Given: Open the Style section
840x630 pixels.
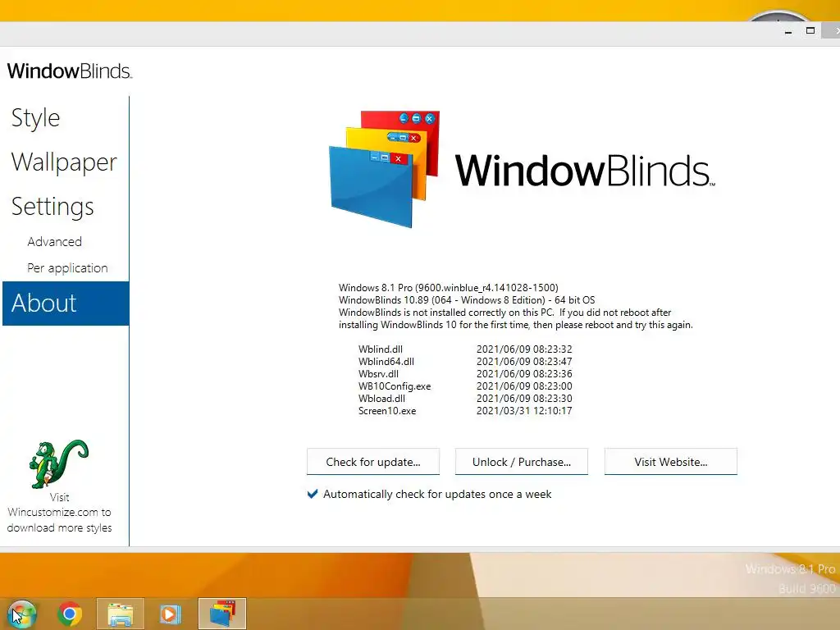Looking at the screenshot, I should 35,118.
